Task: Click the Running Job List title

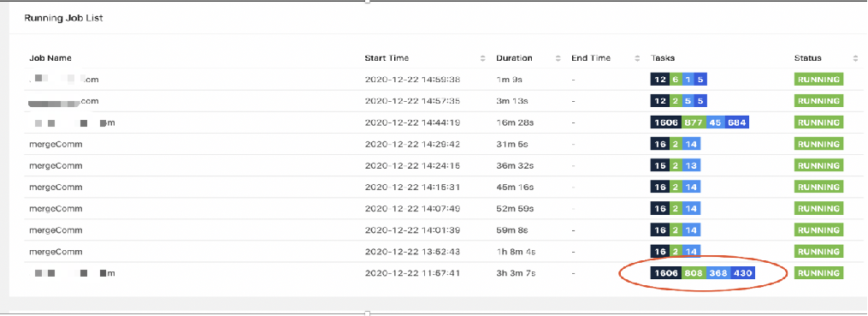Action: point(63,18)
